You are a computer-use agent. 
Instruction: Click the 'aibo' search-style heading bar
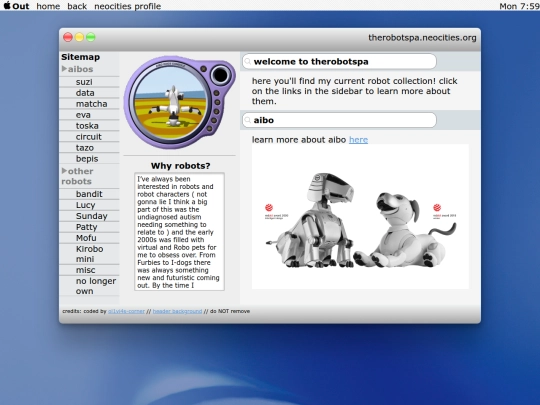click(x=339, y=120)
